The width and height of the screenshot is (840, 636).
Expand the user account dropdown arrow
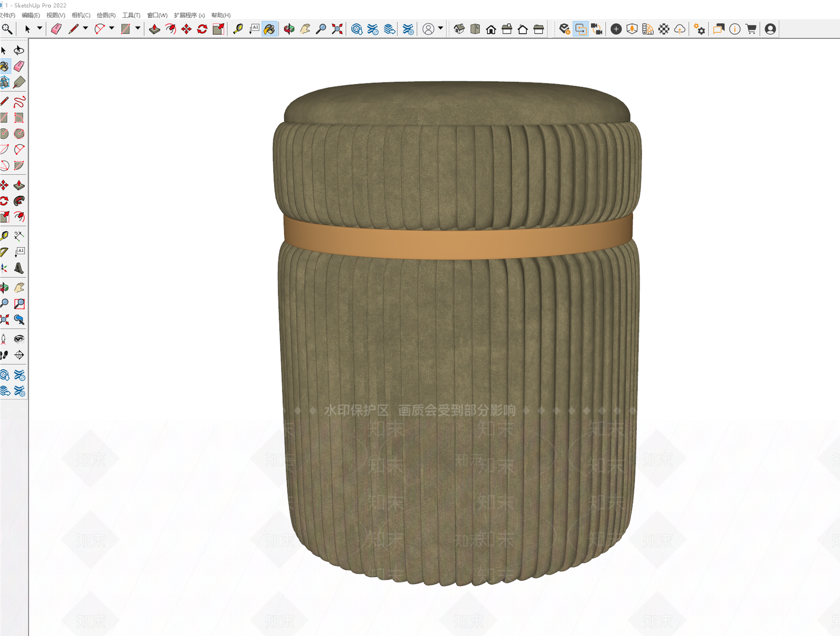(440, 28)
